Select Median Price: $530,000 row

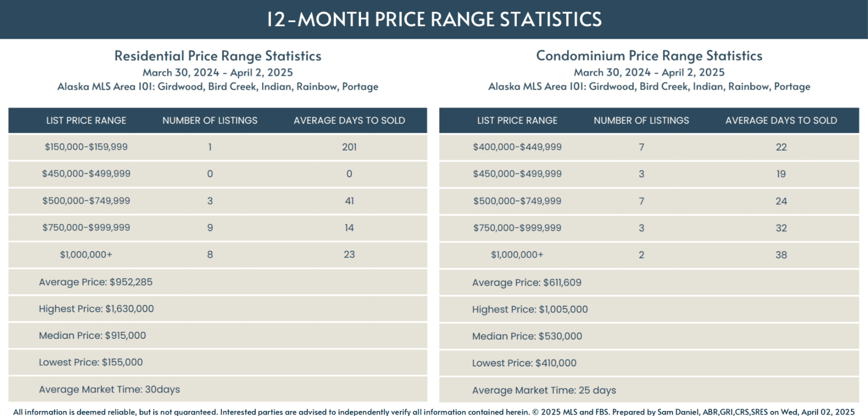[x=527, y=336]
